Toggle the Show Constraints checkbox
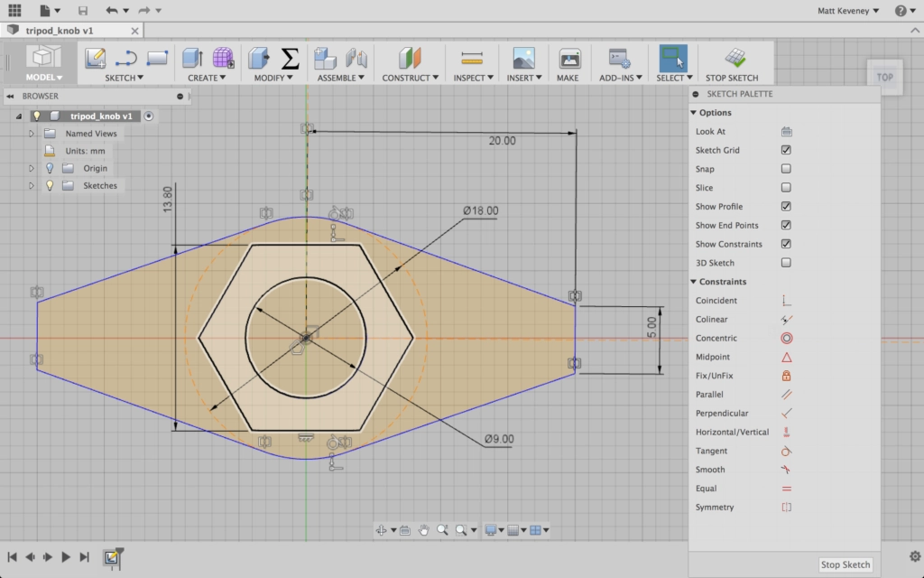This screenshot has height=578, width=924. click(x=786, y=244)
